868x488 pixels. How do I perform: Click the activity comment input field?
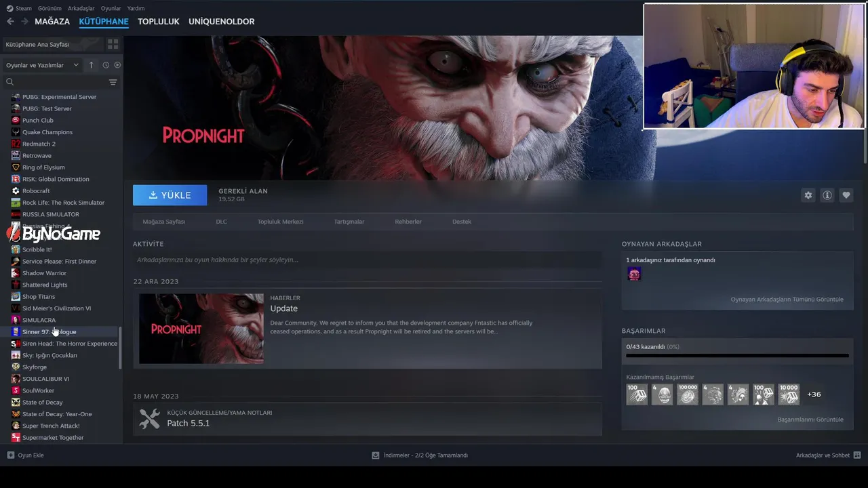click(367, 260)
